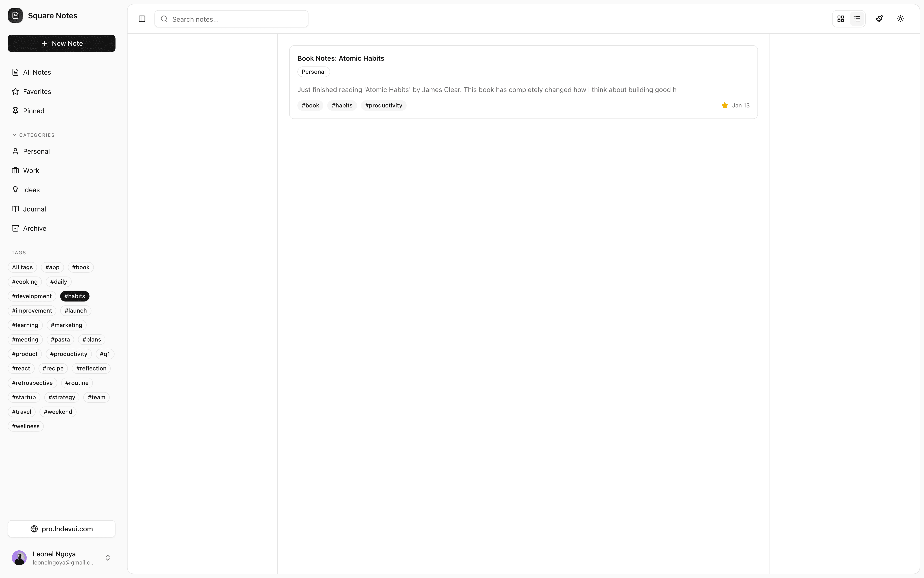The width and height of the screenshot is (924, 578).
Task: Filter by #improvement tag
Action: coord(32,311)
